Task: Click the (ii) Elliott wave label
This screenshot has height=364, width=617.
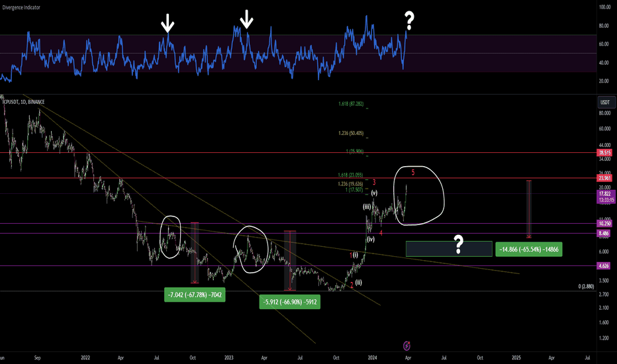Action: point(358,283)
